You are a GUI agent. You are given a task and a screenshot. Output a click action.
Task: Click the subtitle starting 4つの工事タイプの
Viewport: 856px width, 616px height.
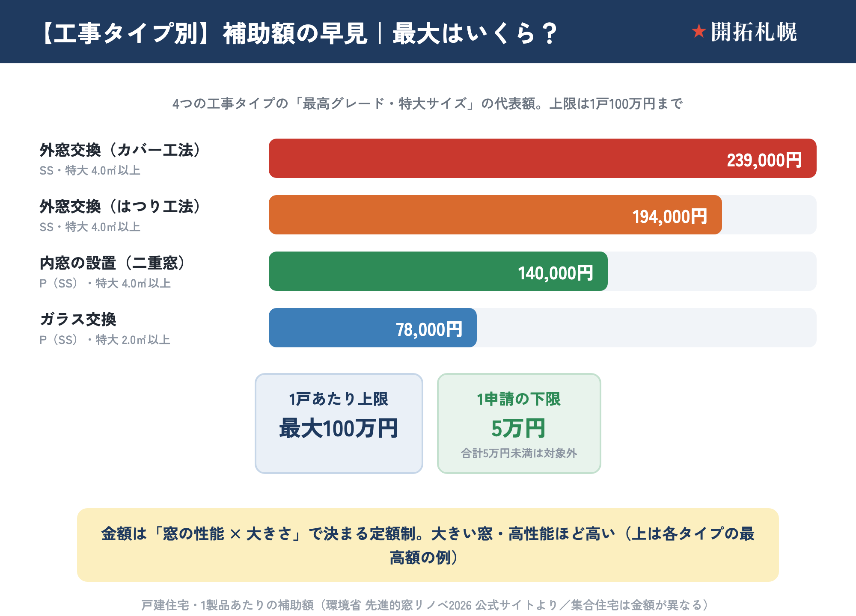428,104
